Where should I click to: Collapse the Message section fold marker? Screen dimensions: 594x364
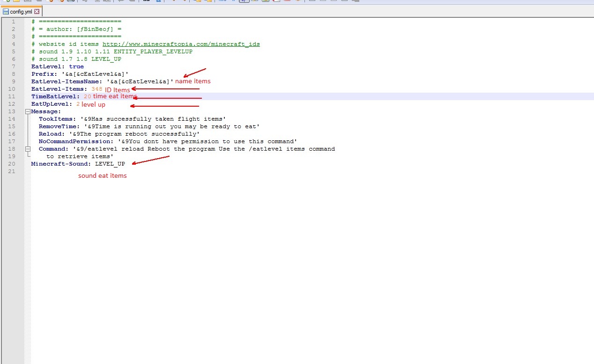point(28,111)
